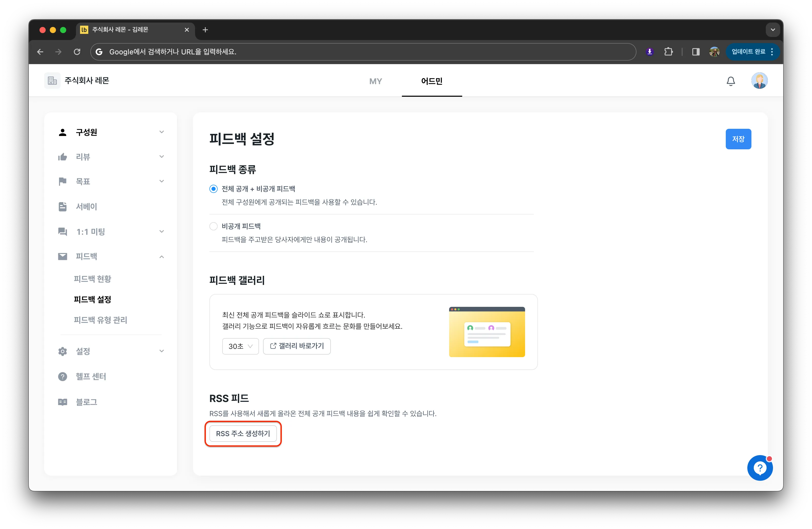Click the browser extensions puzzle icon
The image size is (812, 529).
[668, 52]
